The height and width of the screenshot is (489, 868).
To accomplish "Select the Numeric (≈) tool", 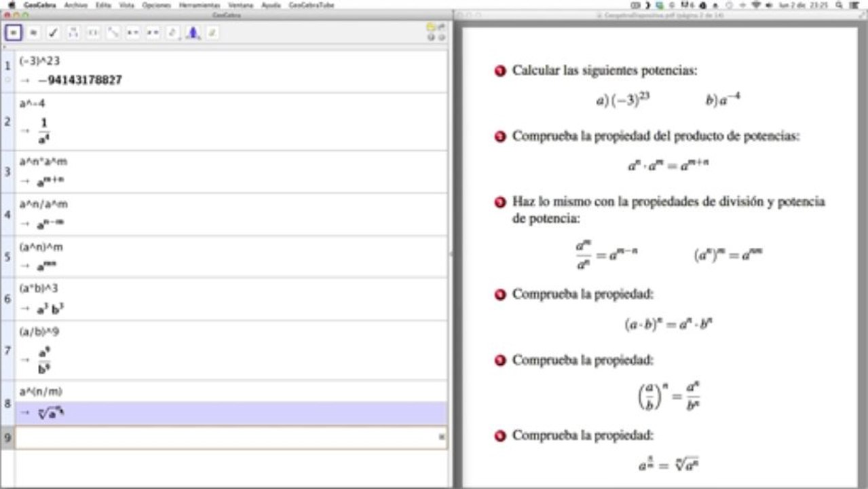I will click(x=33, y=33).
